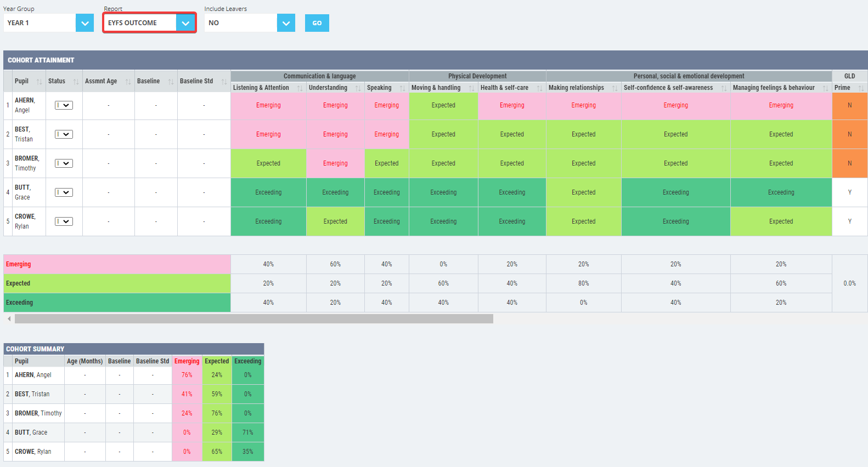Open status selector for BUTT Grace
Screen dimensions: 868x467
tap(64, 192)
